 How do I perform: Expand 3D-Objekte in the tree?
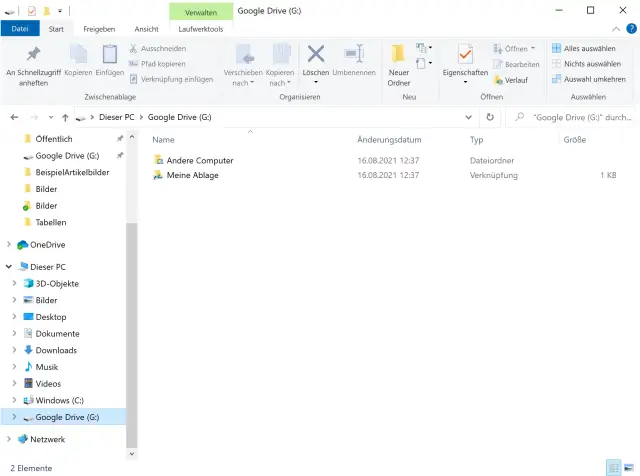pos(14,283)
